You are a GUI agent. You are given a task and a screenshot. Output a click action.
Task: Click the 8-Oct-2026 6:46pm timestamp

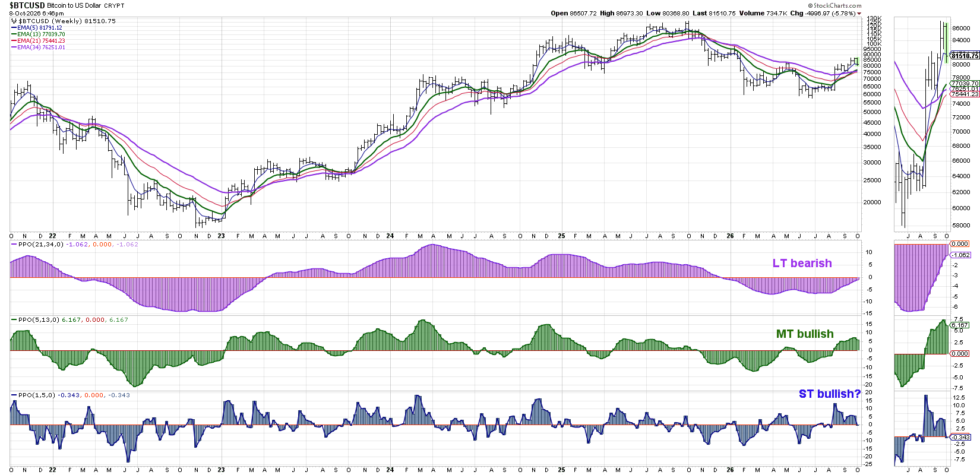tap(36, 13)
